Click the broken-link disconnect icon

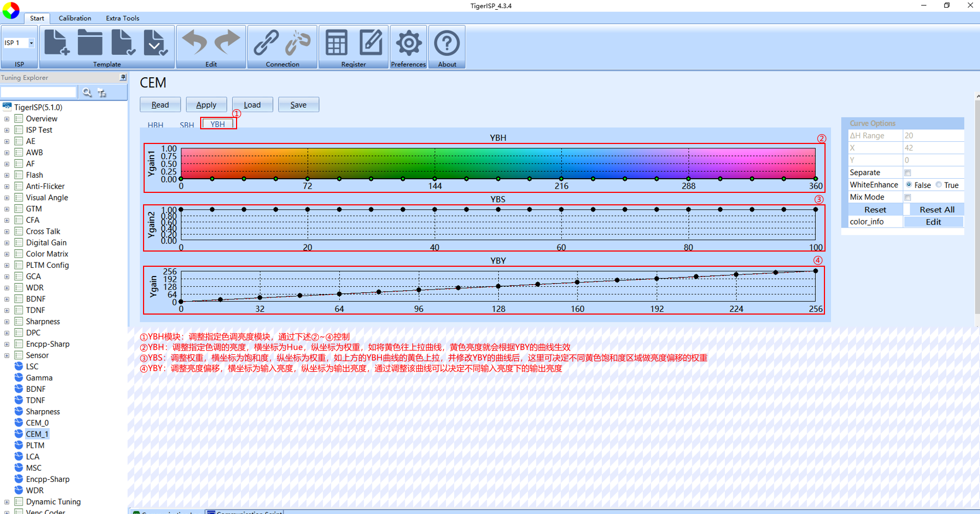298,43
